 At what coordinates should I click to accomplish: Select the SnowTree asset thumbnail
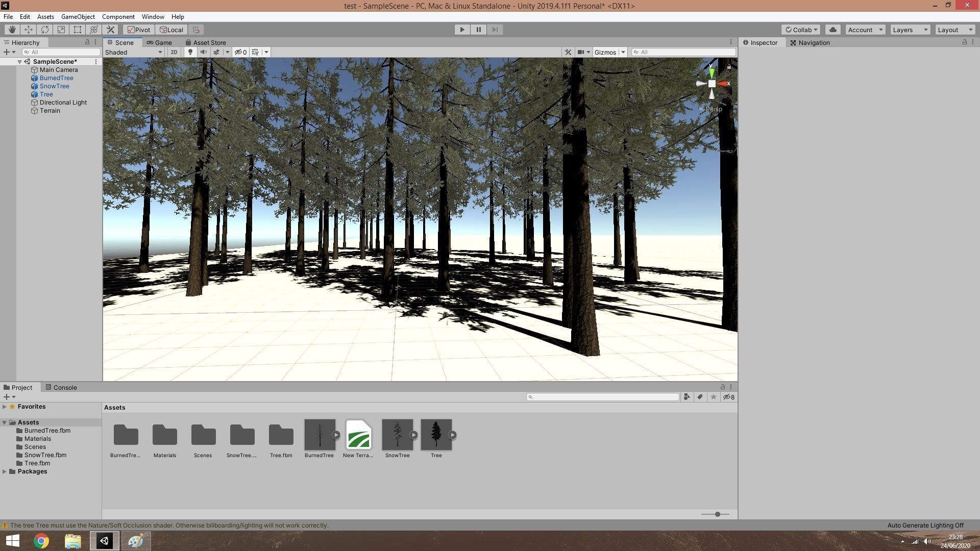398,435
